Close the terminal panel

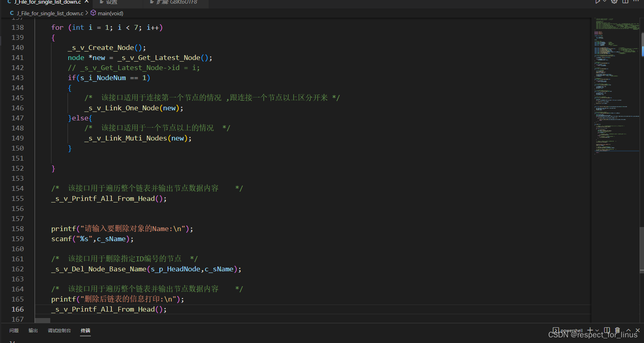click(x=638, y=330)
